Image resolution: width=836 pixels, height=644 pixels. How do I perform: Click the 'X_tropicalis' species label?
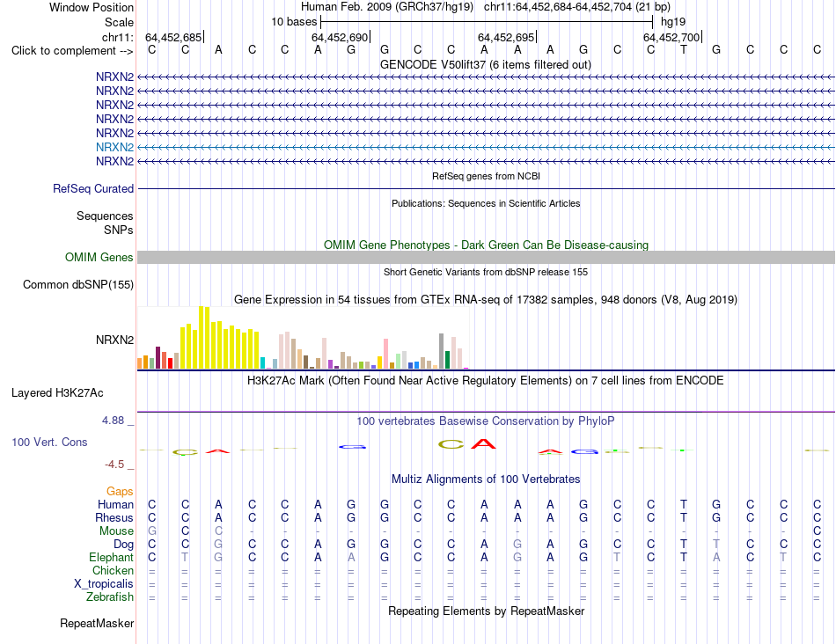(104, 584)
